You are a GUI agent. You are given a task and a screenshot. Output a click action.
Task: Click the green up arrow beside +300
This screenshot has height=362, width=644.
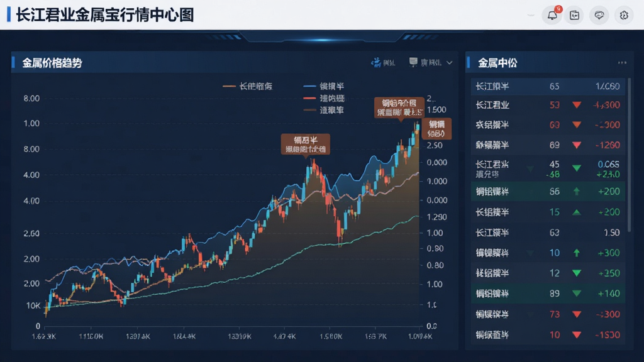(577, 253)
